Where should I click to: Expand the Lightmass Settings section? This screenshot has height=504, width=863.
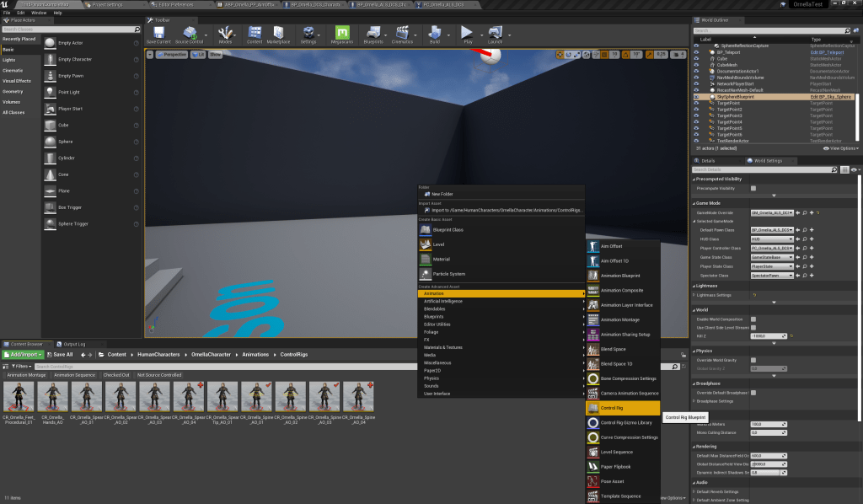pos(712,295)
